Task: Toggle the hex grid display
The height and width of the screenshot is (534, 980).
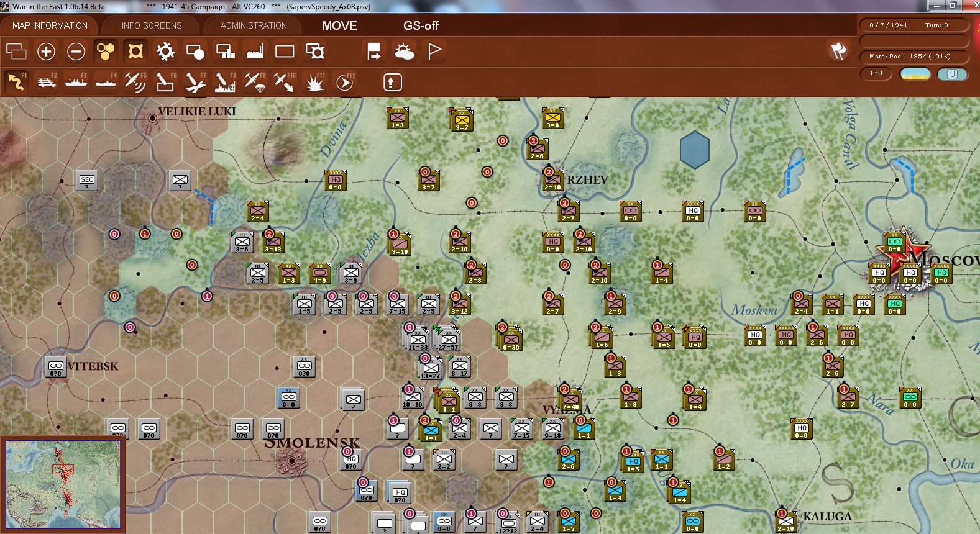Action: [x=106, y=51]
